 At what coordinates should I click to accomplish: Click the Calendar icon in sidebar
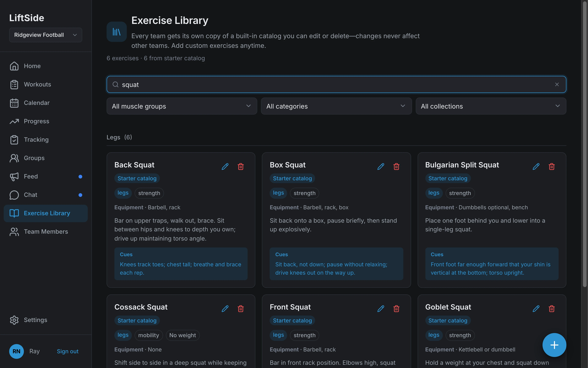[14, 103]
